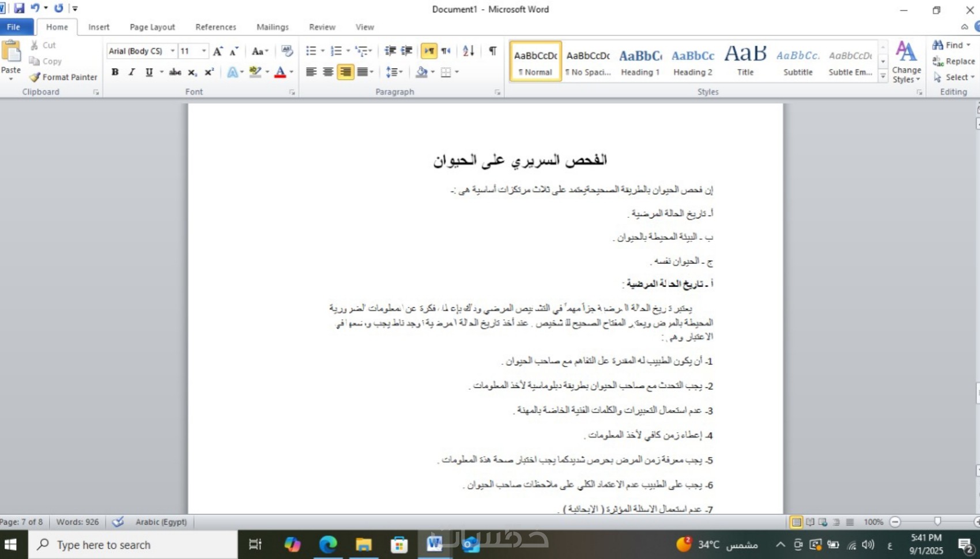
Task: Click the Sort A-Z icon
Action: pos(469,51)
